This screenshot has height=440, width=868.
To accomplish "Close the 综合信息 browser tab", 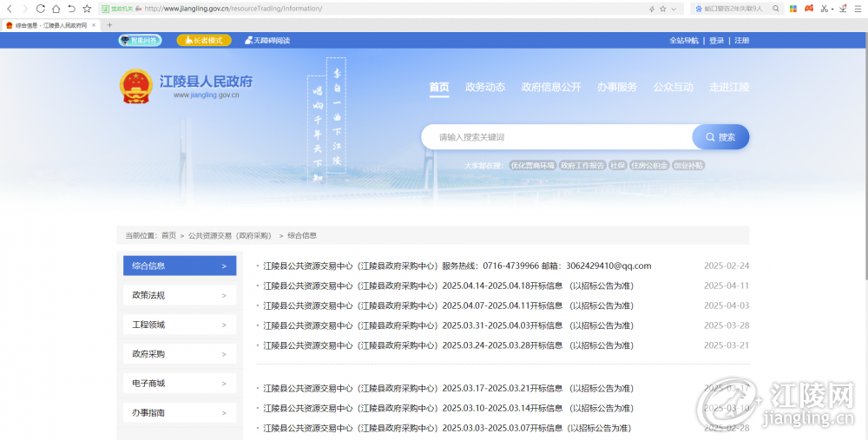I will coord(94,25).
